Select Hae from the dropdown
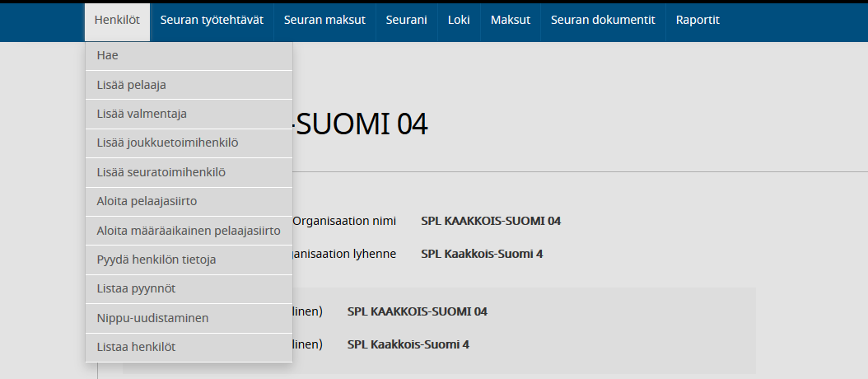This screenshot has height=379, width=868. (x=189, y=56)
